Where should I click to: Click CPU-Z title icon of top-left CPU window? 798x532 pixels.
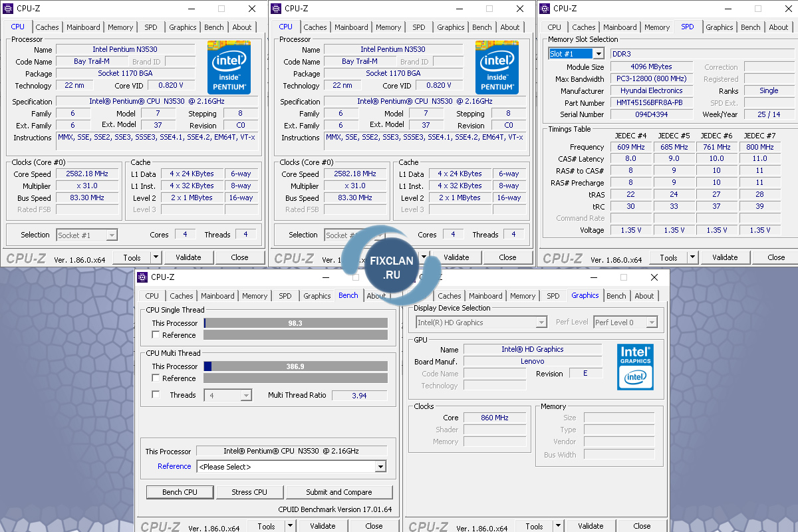point(9,9)
